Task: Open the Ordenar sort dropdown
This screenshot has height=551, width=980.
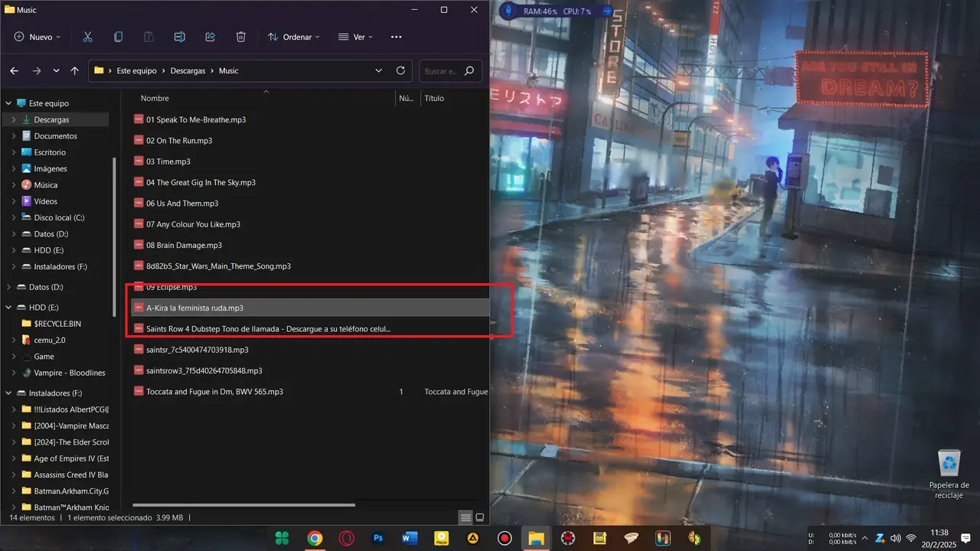Action: click(294, 37)
